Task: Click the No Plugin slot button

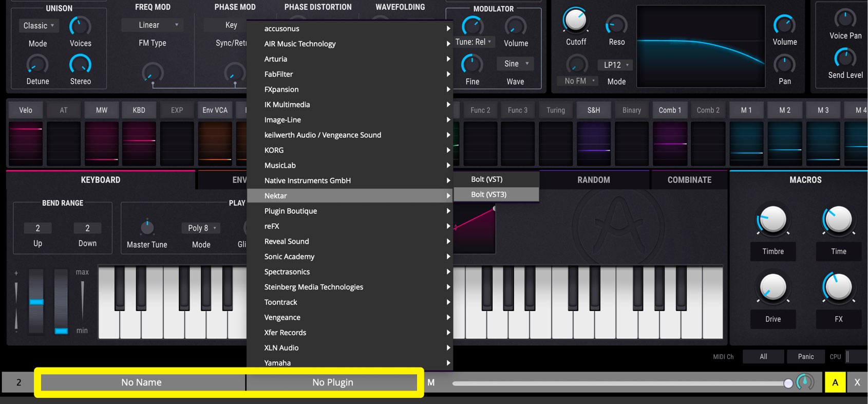Action: pyautogui.click(x=332, y=382)
